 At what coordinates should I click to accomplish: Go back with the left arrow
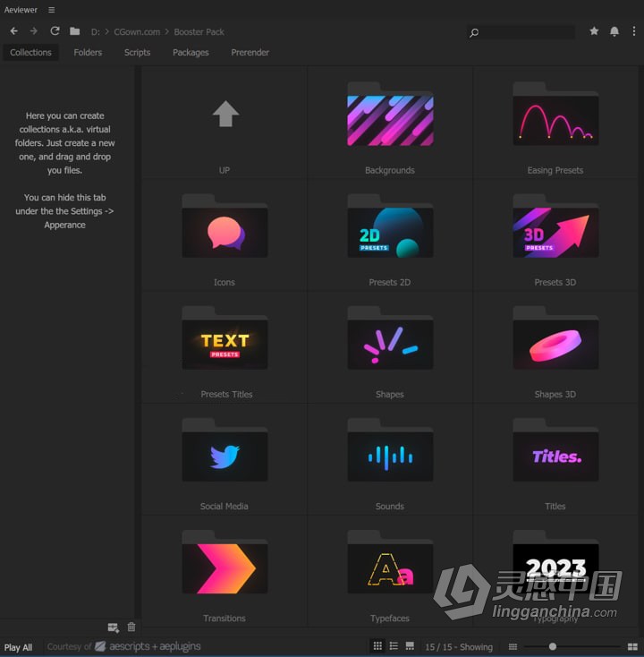tap(13, 31)
